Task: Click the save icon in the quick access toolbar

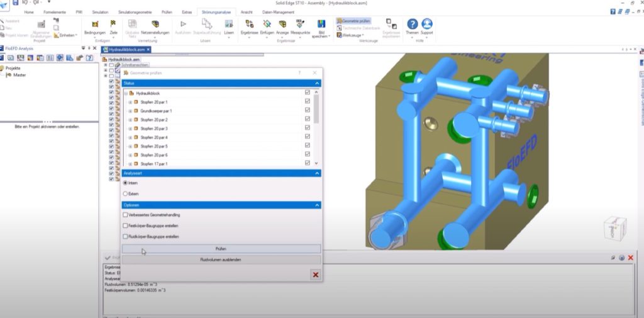Action: tap(15, 3)
